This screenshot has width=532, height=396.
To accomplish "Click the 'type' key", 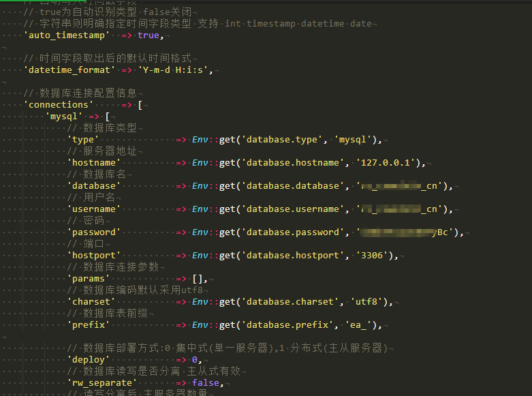I will (82, 139).
